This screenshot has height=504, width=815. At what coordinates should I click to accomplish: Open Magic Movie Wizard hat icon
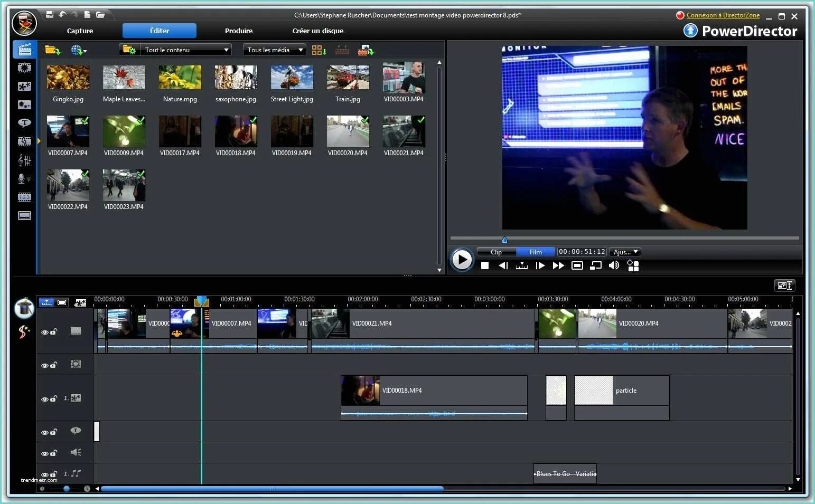tap(24, 307)
